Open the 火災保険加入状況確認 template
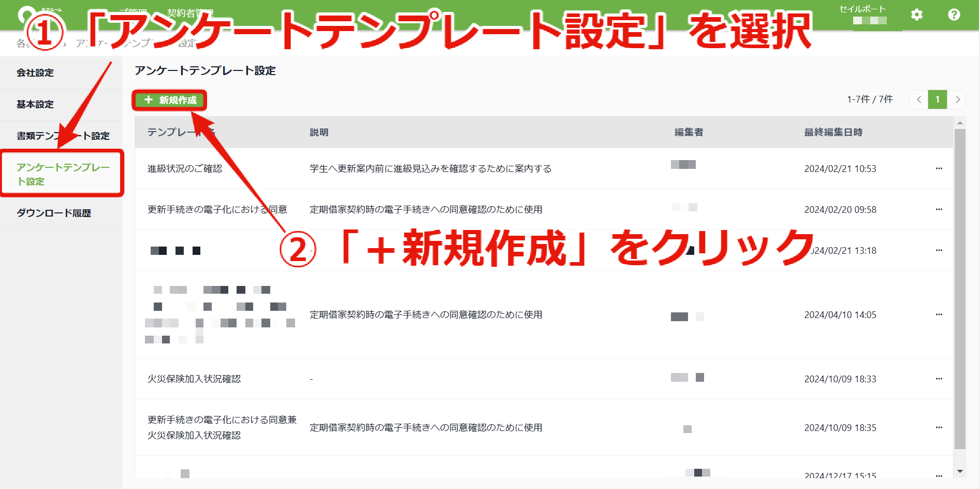Screen dimensions: 980x489 point(194,379)
